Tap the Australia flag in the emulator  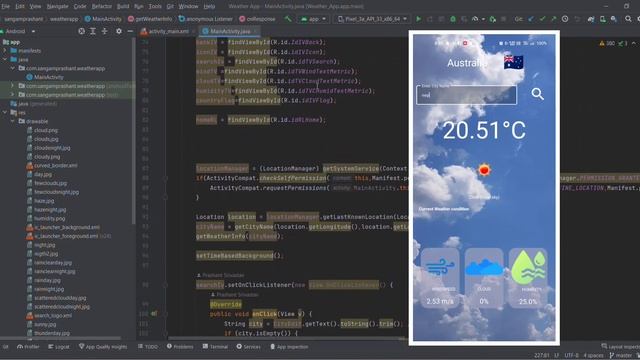pyautogui.click(x=513, y=62)
